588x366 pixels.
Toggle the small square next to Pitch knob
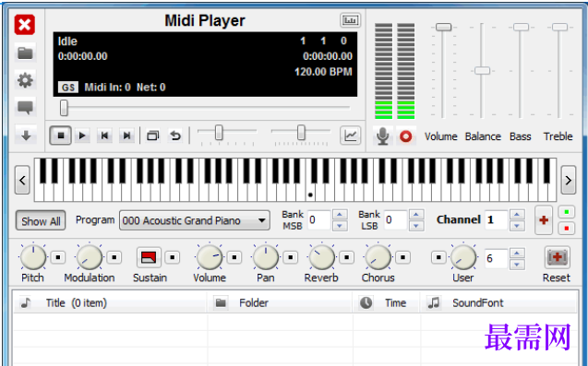point(58,257)
